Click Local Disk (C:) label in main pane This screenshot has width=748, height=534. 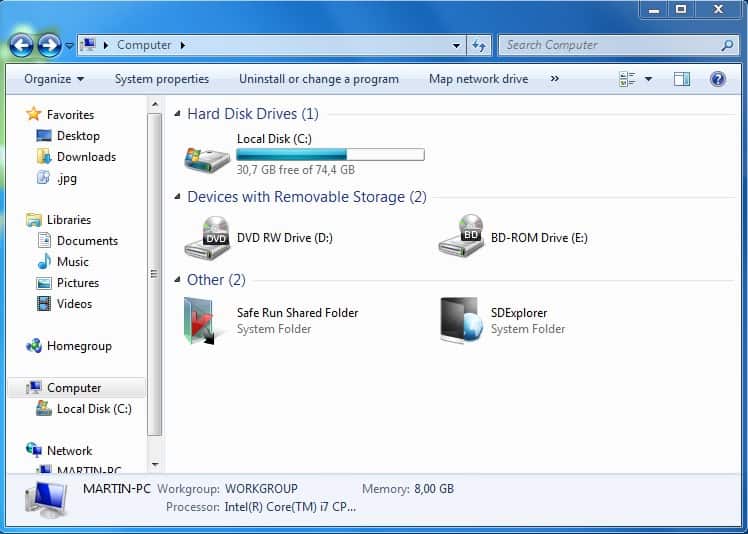[x=274, y=139]
